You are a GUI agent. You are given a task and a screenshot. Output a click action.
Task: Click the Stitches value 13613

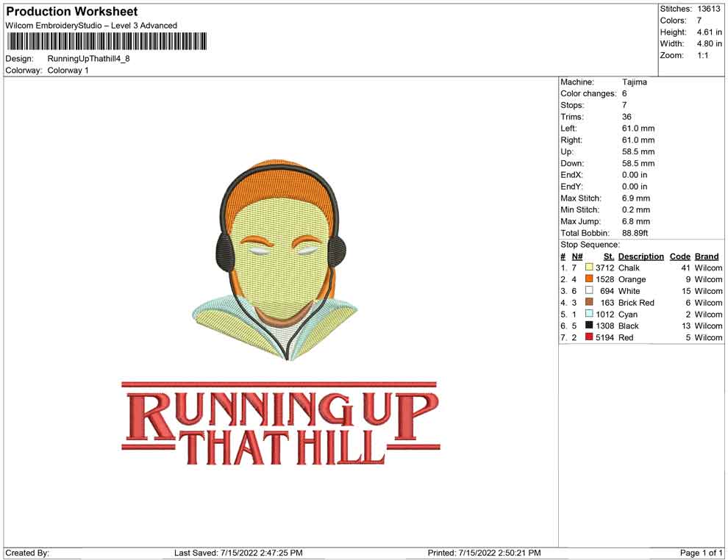pos(708,9)
